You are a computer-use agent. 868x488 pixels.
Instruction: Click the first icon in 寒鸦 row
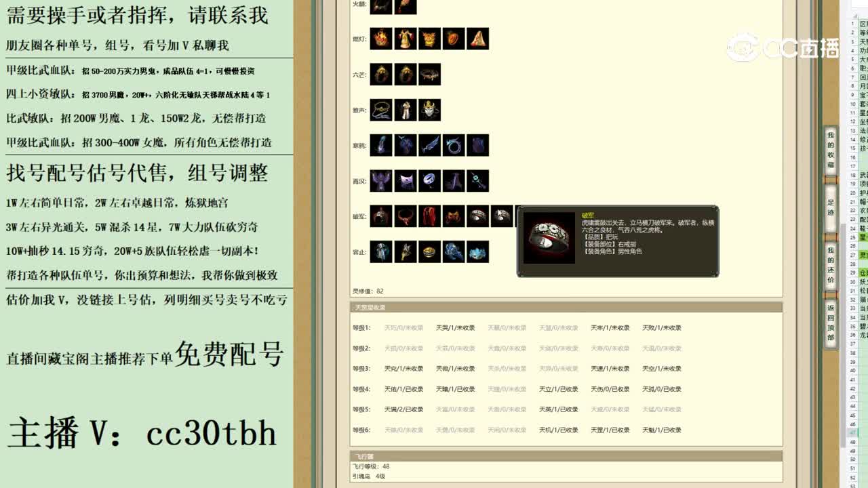click(381, 145)
